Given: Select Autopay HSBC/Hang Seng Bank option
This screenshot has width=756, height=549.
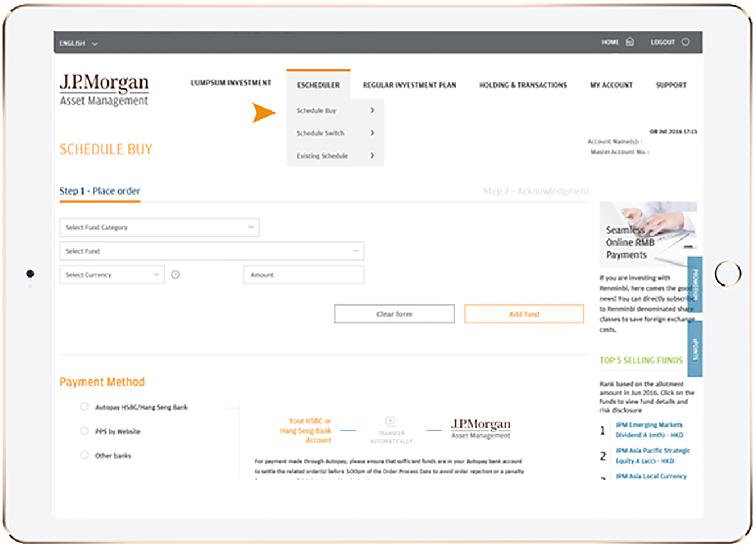Looking at the screenshot, I should coord(85,407).
